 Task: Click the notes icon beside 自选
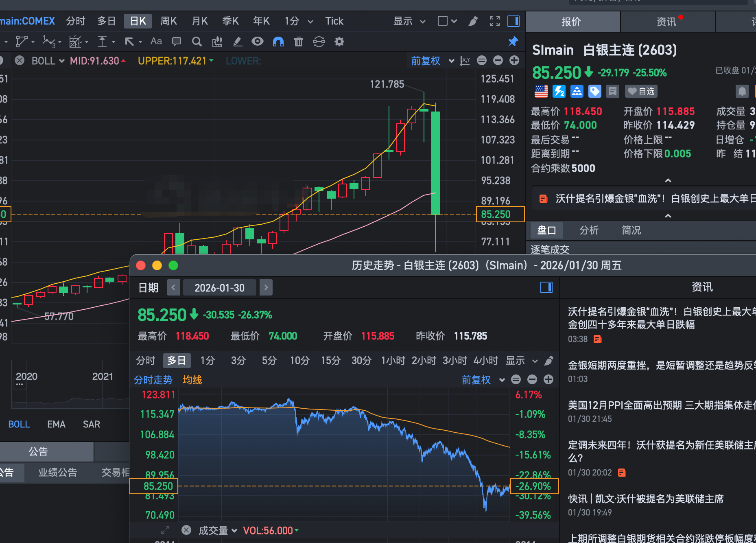click(612, 91)
